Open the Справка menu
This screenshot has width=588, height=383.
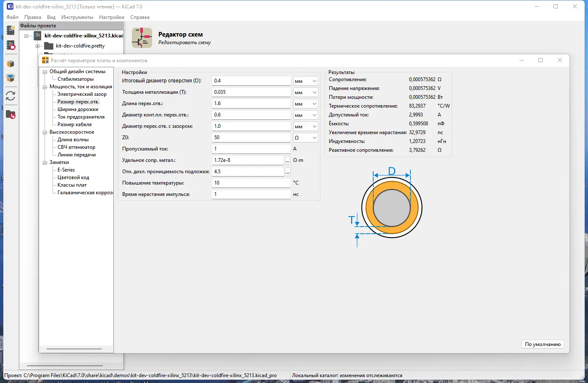140,17
